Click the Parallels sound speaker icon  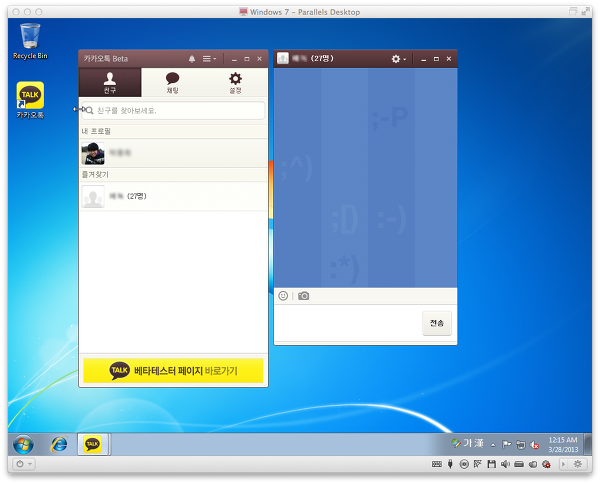coord(505,464)
